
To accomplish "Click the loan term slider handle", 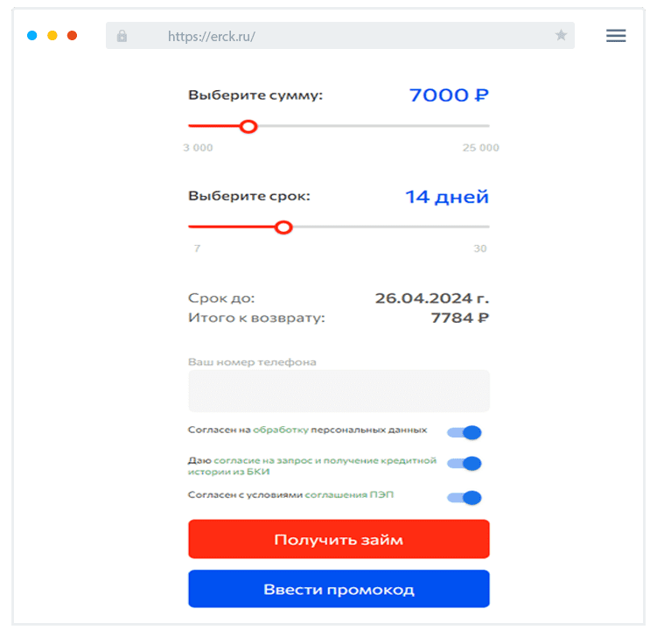I will (283, 227).
